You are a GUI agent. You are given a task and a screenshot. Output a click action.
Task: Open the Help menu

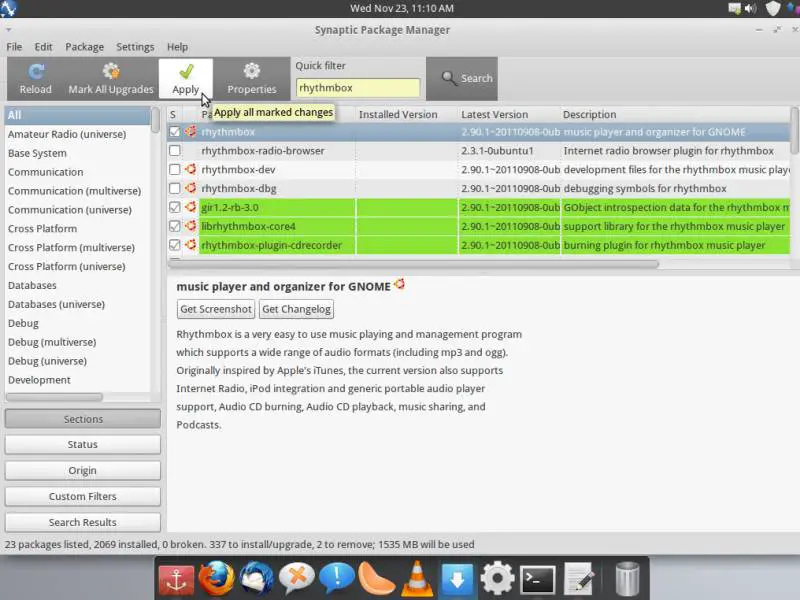pos(177,47)
